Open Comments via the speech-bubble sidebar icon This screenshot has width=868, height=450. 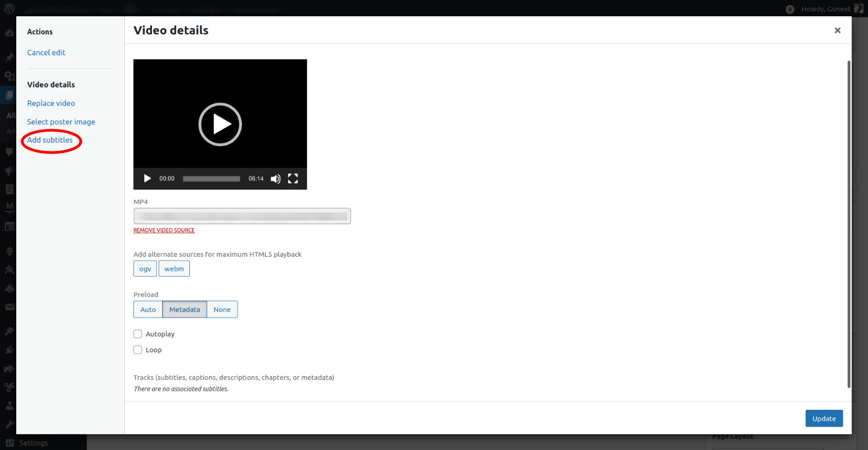click(9, 152)
